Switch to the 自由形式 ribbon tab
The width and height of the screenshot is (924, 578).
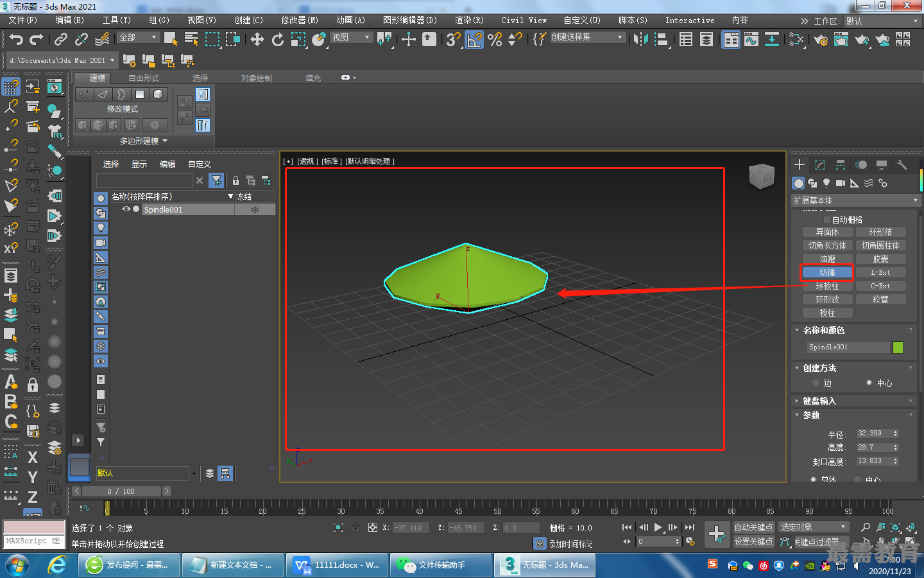pyautogui.click(x=144, y=78)
